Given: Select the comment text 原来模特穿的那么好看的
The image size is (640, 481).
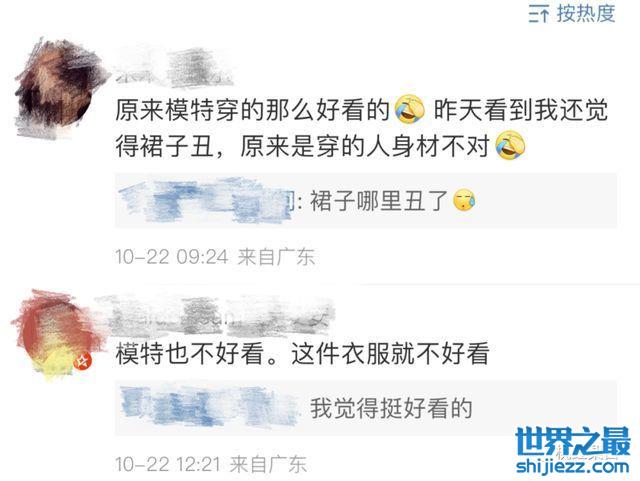Looking at the screenshot, I should 252,110.
